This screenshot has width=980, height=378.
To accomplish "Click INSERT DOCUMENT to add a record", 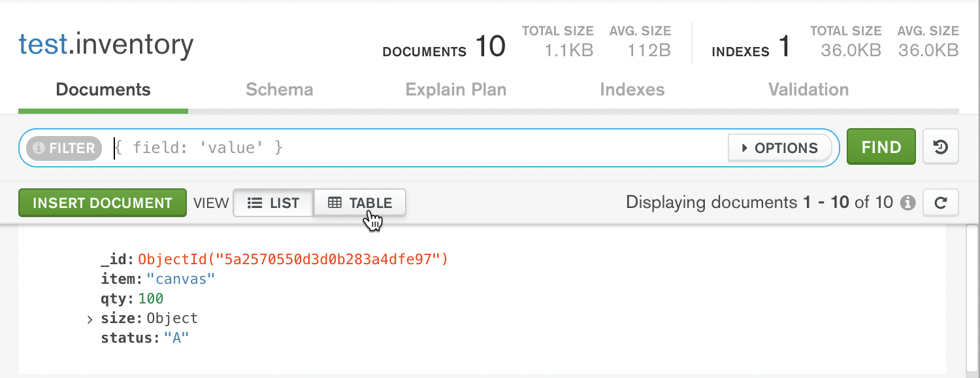I will click(x=102, y=203).
